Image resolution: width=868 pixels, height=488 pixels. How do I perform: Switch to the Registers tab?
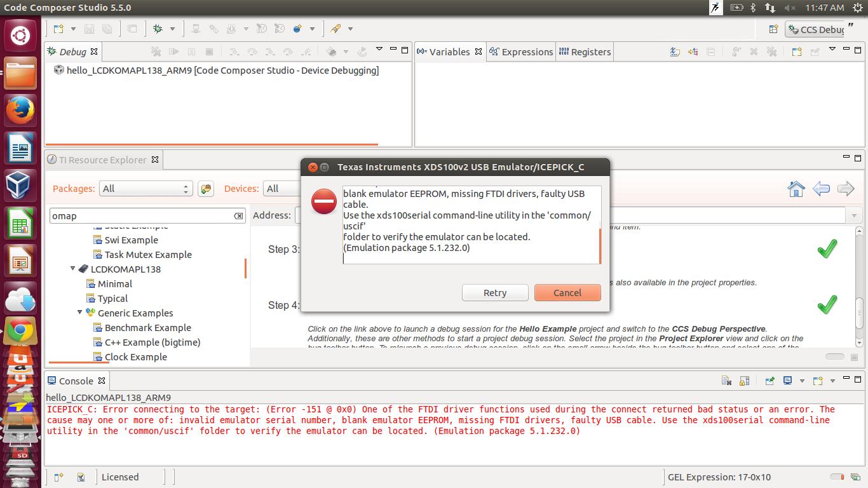585,52
